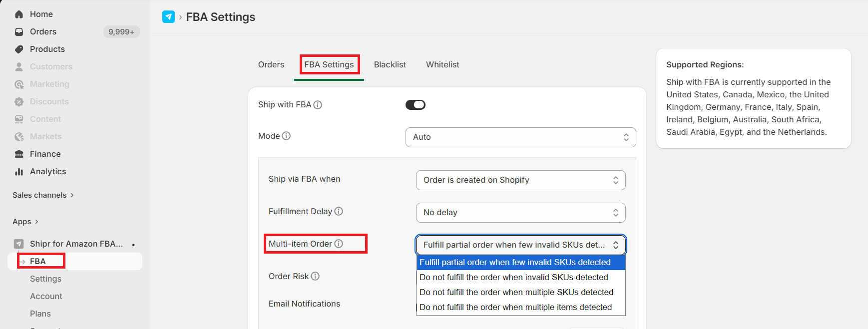Click the Finance bank icon

click(19, 154)
